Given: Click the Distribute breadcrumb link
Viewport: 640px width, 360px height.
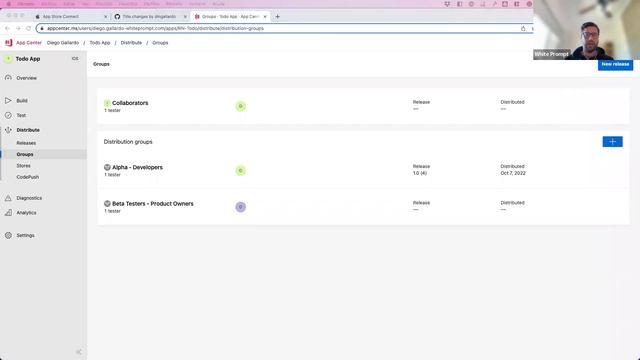Looking at the screenshot, I should 131,43.
